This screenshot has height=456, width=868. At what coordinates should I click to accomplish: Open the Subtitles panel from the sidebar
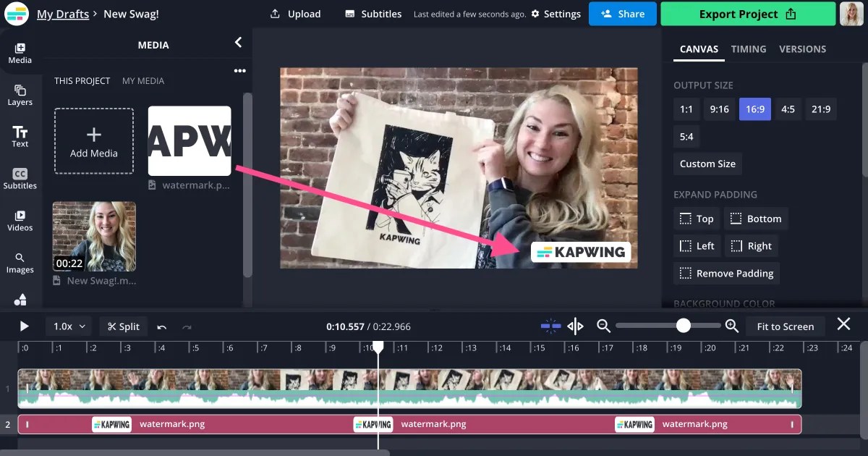point(20,179)
